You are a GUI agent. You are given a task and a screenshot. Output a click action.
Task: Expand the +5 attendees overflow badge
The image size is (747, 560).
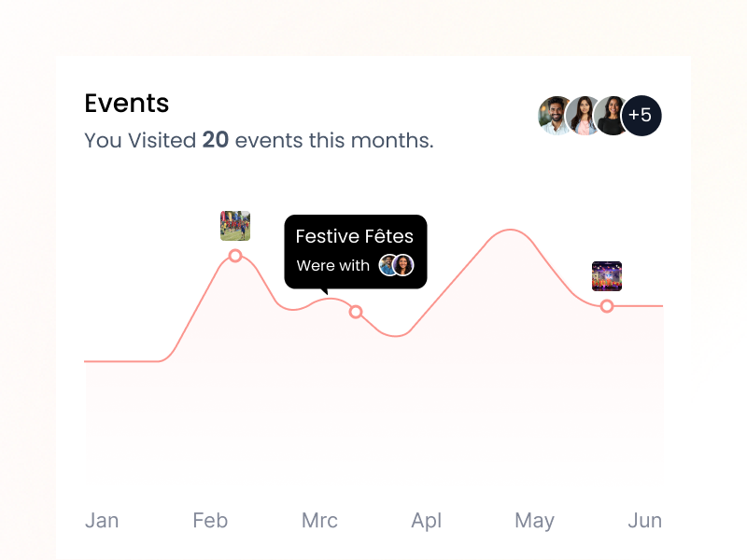coord(641,115)
